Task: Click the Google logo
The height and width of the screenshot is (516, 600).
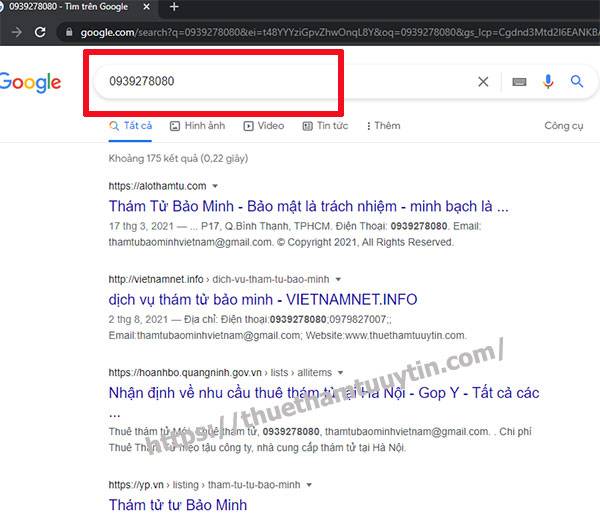Action: coord(30,82)
